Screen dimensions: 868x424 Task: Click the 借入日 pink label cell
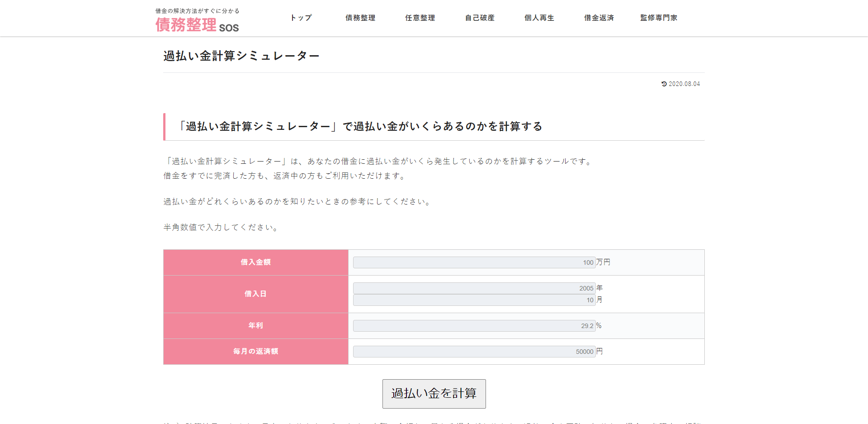(x=255, y=294)
